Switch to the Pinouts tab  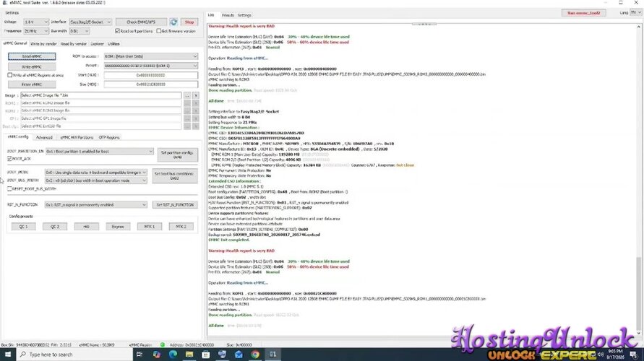[x=228, y=15]
